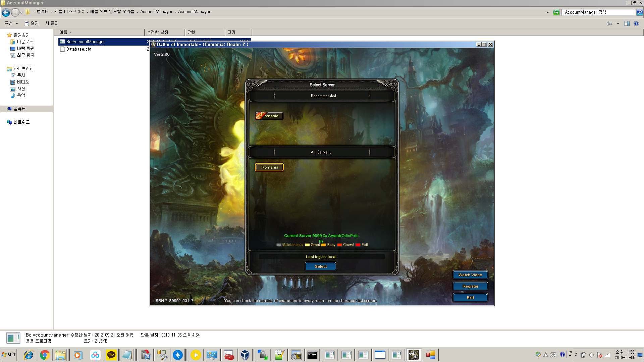Select the Romania server under All Servers
The width and height of the screenshot is (644, 362).
269,167
